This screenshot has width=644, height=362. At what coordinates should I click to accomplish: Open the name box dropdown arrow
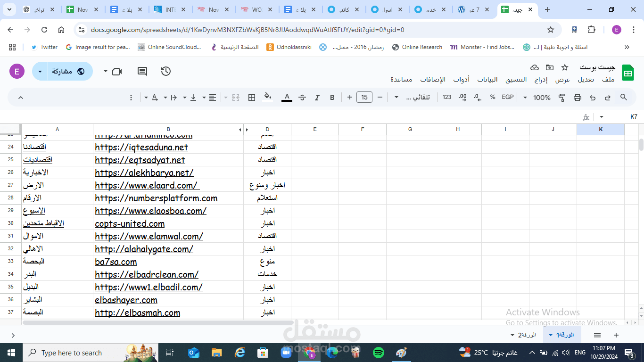[601, 117]
